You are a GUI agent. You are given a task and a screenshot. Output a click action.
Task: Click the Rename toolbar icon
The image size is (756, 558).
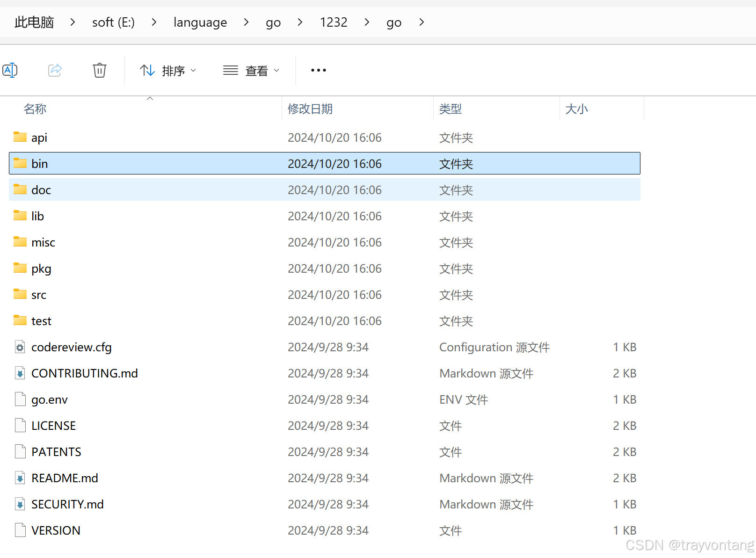[x=10, y=70]
